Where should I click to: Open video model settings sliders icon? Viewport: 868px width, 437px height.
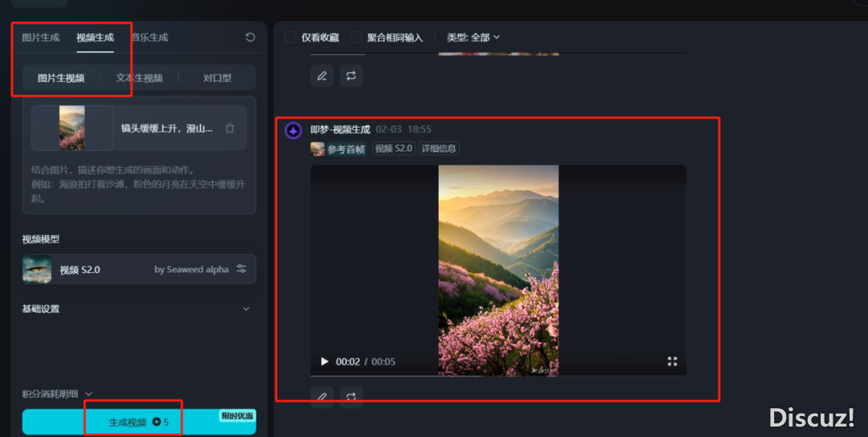pos(241,269)
